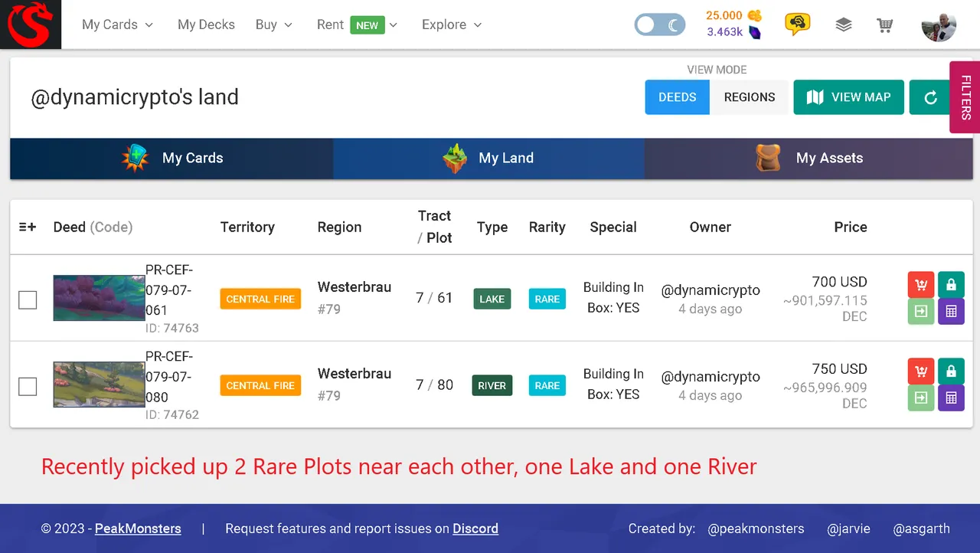980x553 pixels.
Task: Click the 700 USD price value
Action: pyautogui.click(x=839, y=282)
